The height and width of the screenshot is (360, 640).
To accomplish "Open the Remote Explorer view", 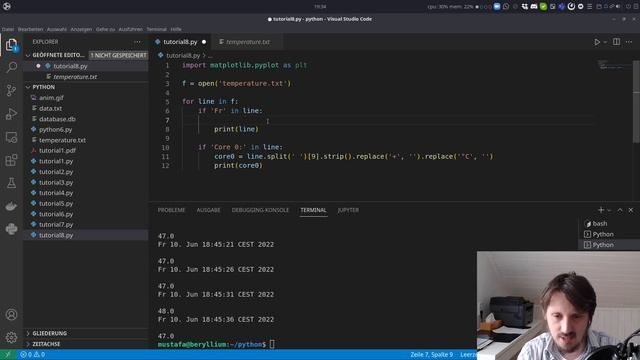I will tap(11, 137).
